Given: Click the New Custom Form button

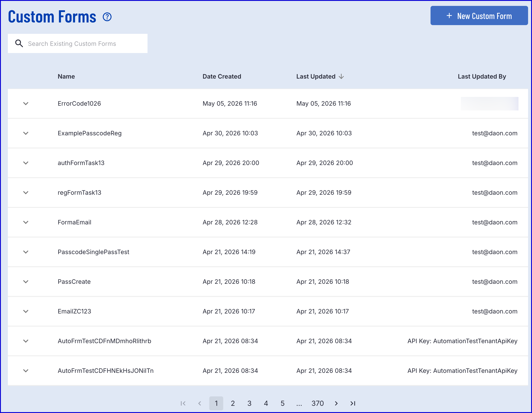Looking at the screenshot, I should click(479, 15).
